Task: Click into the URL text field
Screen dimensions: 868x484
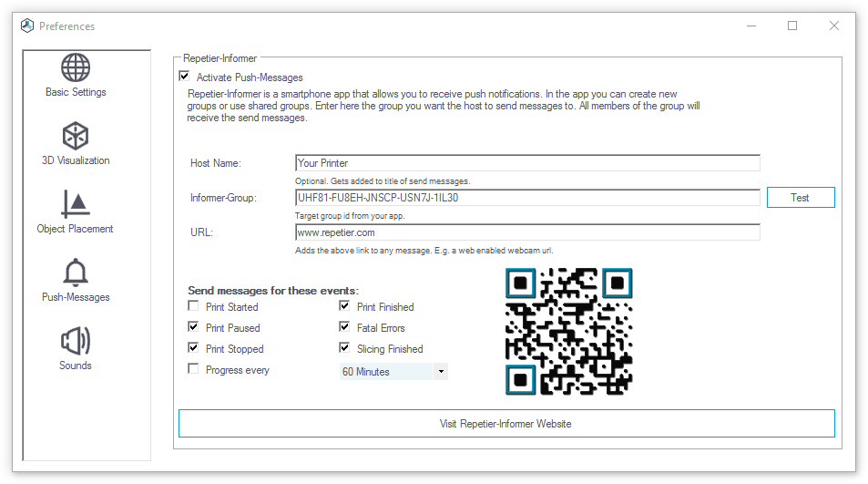Action: (527, 232)
